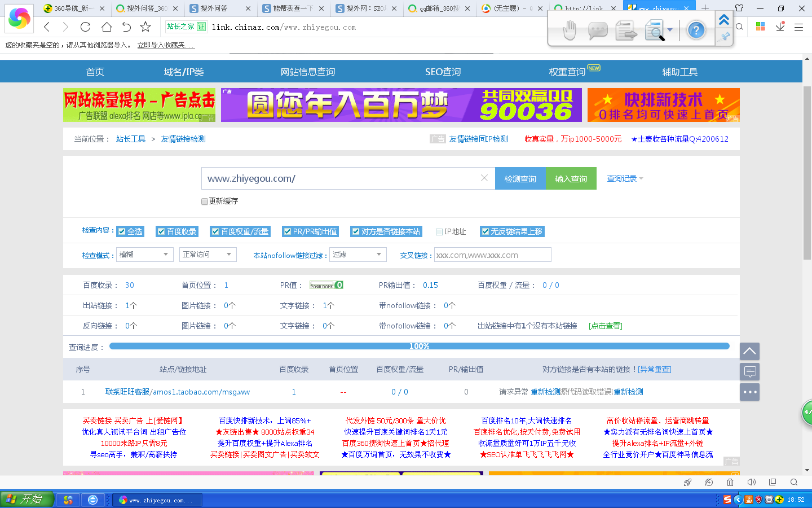
Task: Collapse floating toolbar with double chevron
Action: point(724,20)
